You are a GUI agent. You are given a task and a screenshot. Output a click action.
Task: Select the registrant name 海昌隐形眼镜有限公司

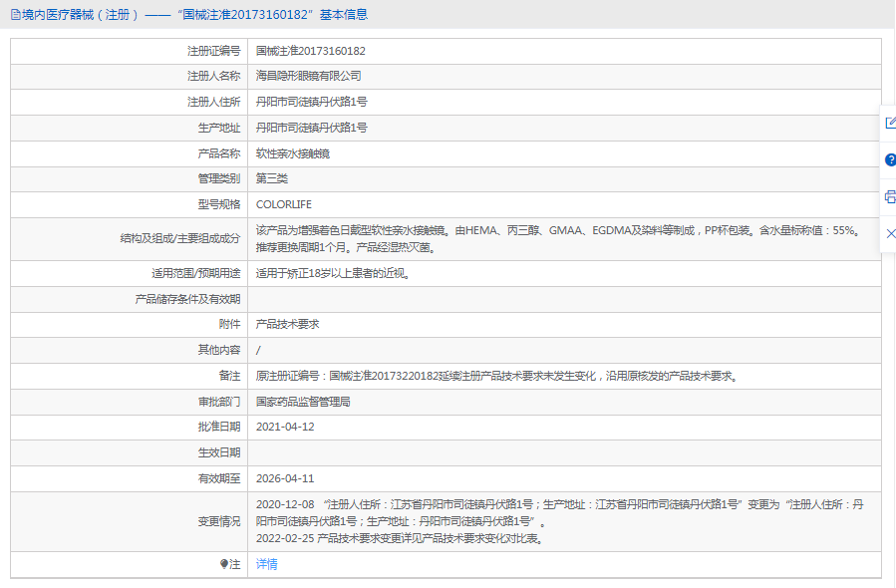[x=308, y=76]
